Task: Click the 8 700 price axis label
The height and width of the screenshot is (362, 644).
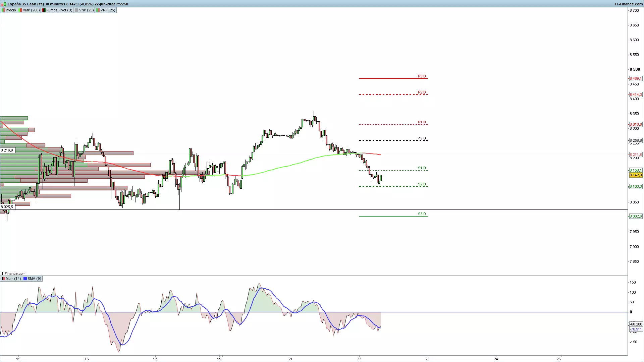Action: pyautogui.click(x=634, y=10)
